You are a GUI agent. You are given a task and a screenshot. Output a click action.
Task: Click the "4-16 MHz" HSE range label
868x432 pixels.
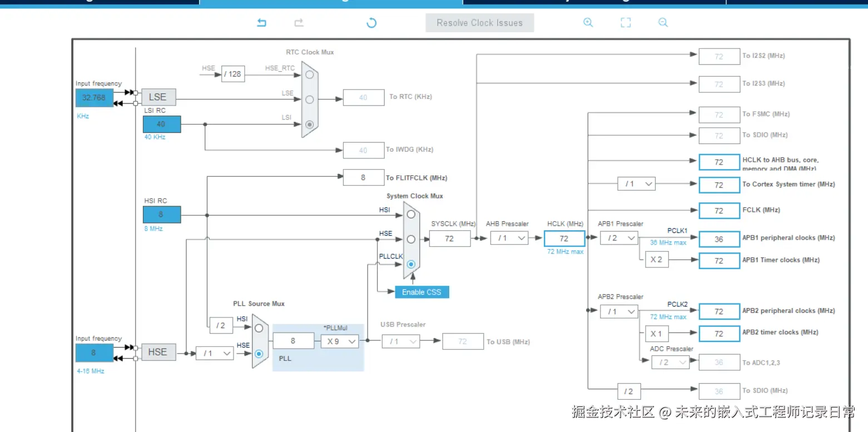pyautogui.click(x=90, y=371)
